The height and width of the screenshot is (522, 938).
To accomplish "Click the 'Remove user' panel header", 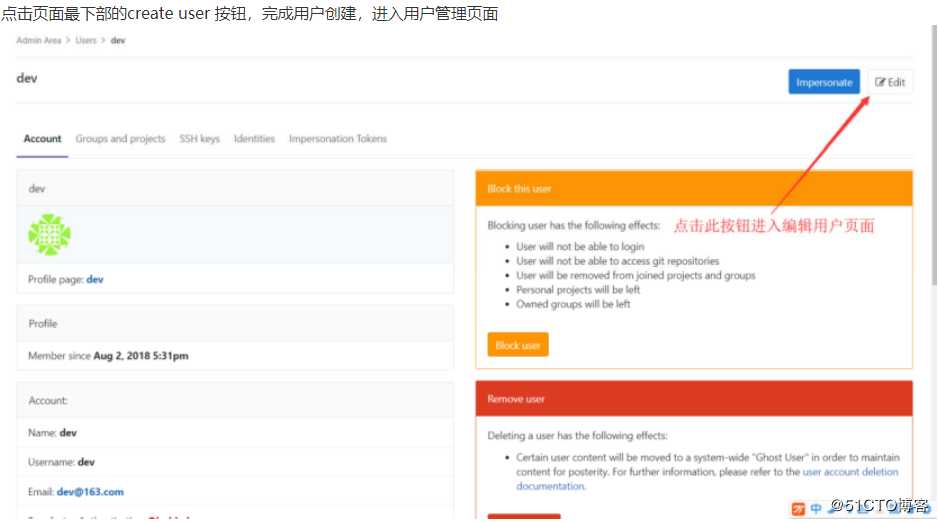I will pos(694,399).
